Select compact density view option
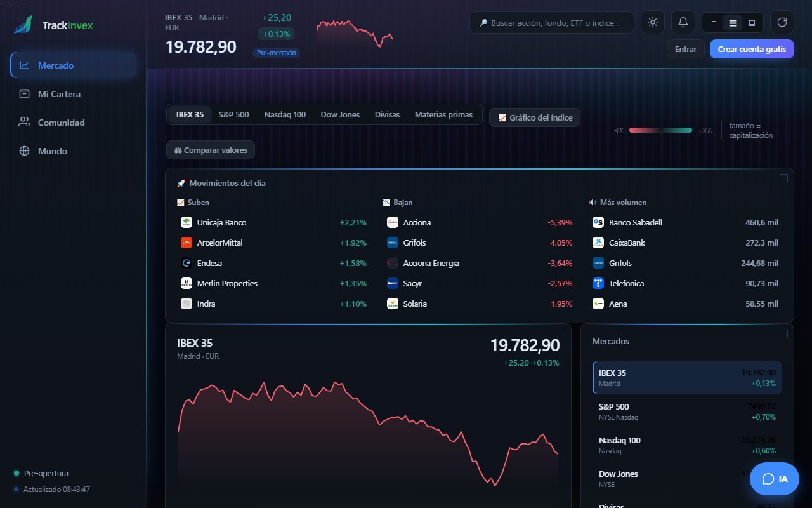812x508 pixels. point(714,23)
